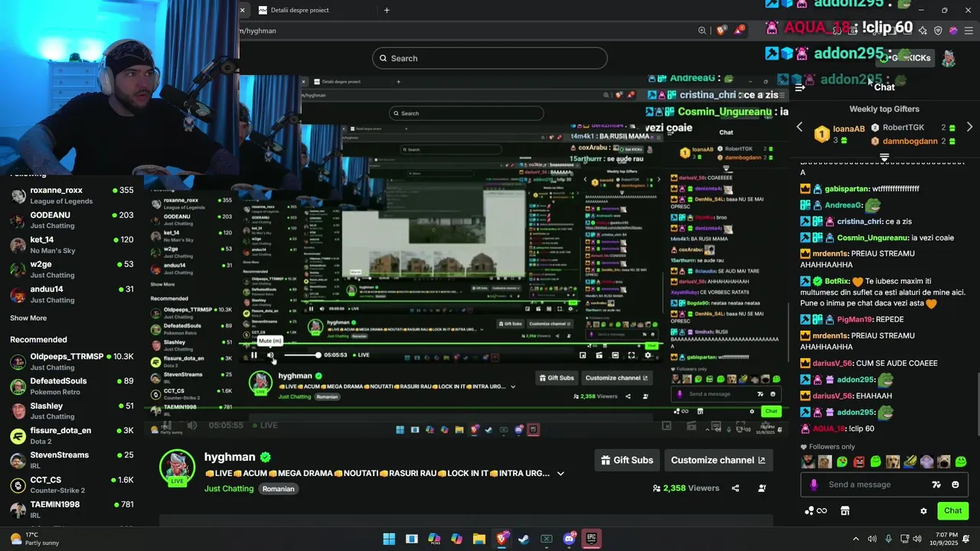Click the Romanian language tag
Viewport: 980px width, 551px height.
279,488
